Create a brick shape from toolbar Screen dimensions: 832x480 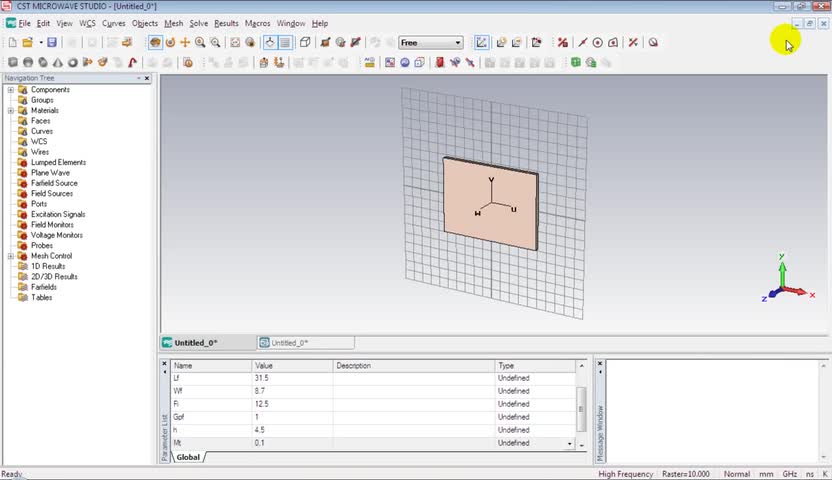click(x=12, y=63)
